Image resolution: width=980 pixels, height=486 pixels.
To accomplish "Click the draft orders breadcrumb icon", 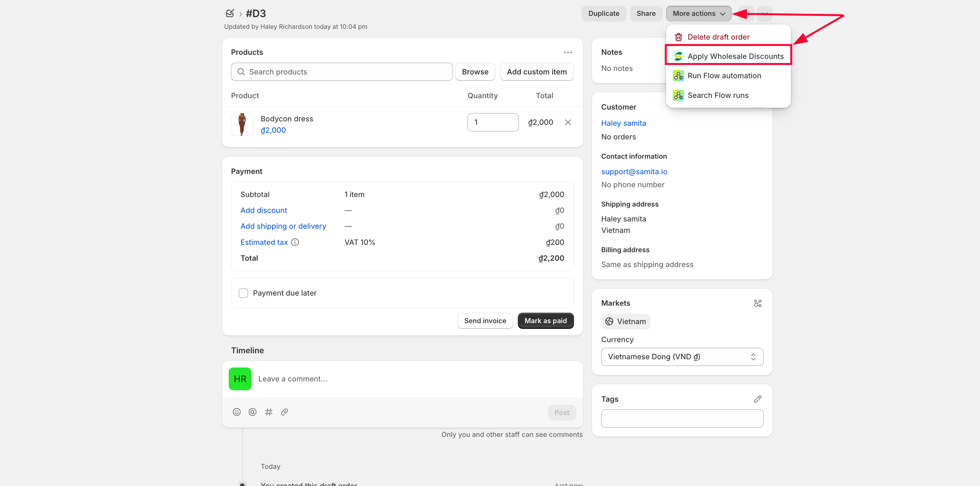I will click(x=229, y=13).
